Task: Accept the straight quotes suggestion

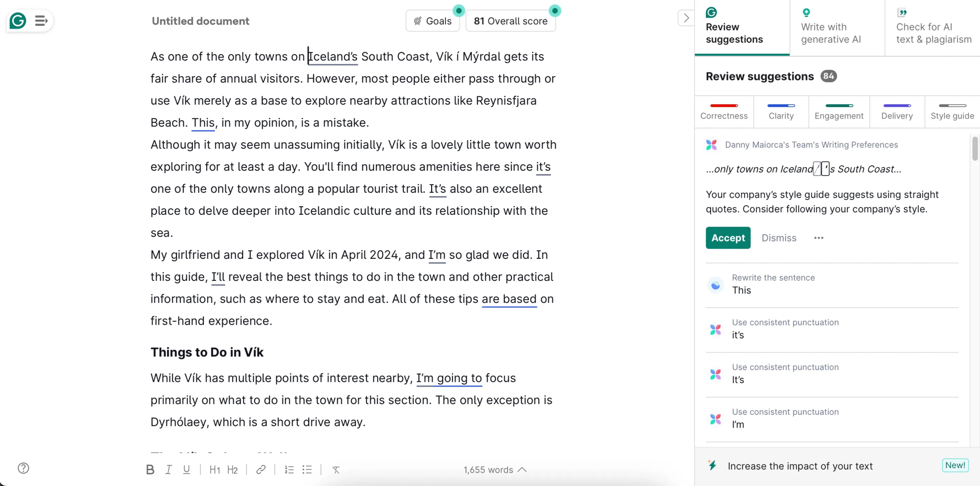Action: tap(727, 238)
